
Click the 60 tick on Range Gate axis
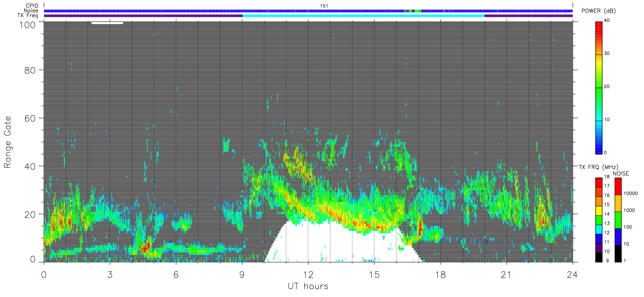tap(29, 118)
